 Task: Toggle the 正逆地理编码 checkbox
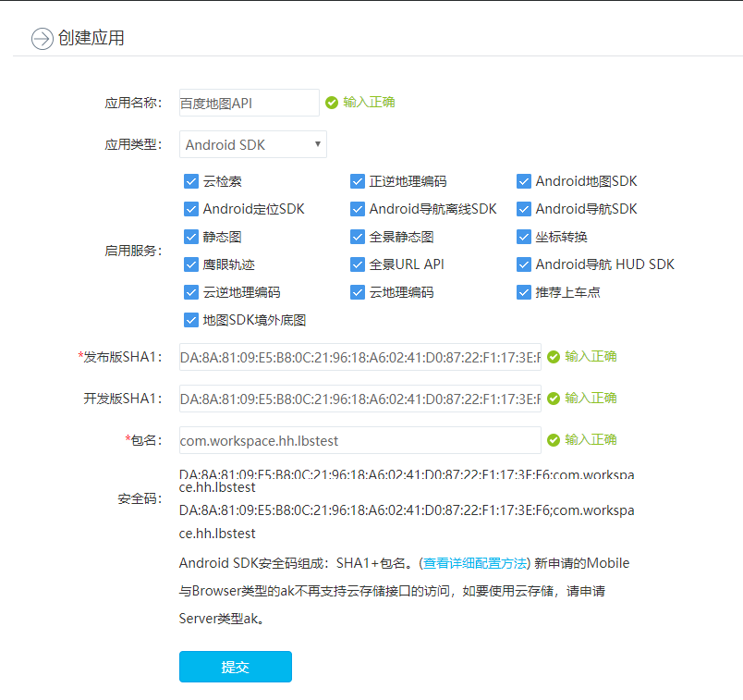[358, 181]
